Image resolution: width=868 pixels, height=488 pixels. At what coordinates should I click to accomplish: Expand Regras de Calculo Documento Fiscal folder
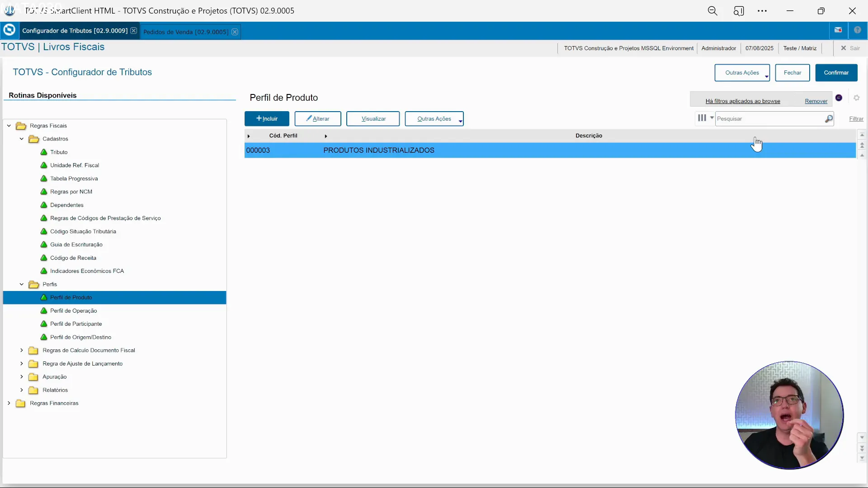click(x=22, y=351)
